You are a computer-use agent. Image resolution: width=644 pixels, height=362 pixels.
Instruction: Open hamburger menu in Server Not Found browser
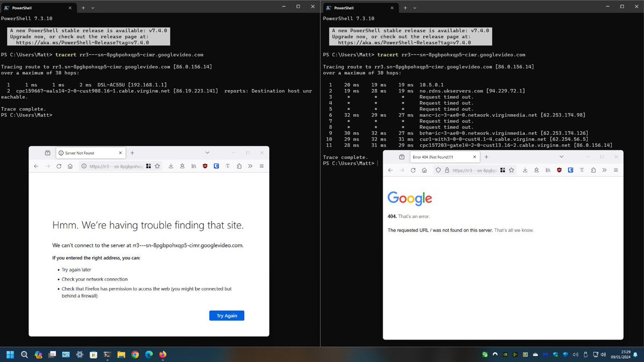click(x=261, y=166)
